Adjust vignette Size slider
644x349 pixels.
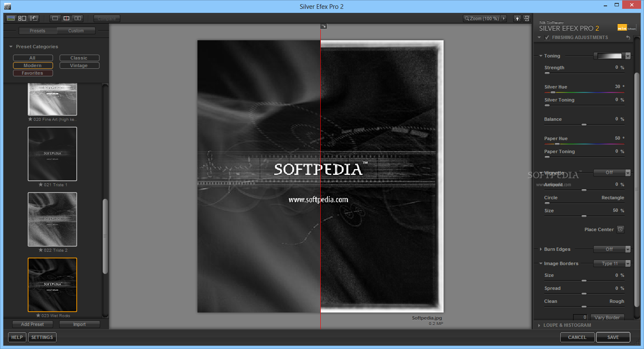pos(584,216)
